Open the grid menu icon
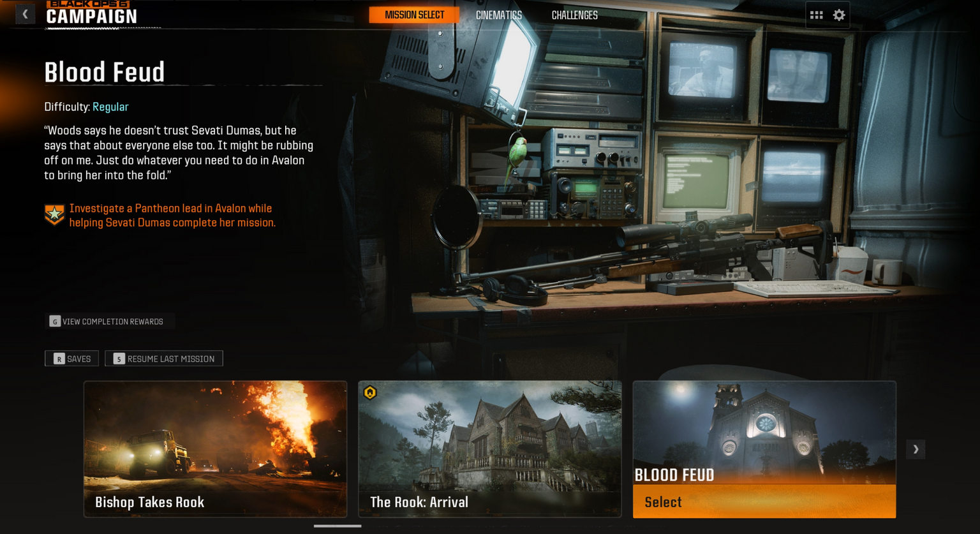 816,15
